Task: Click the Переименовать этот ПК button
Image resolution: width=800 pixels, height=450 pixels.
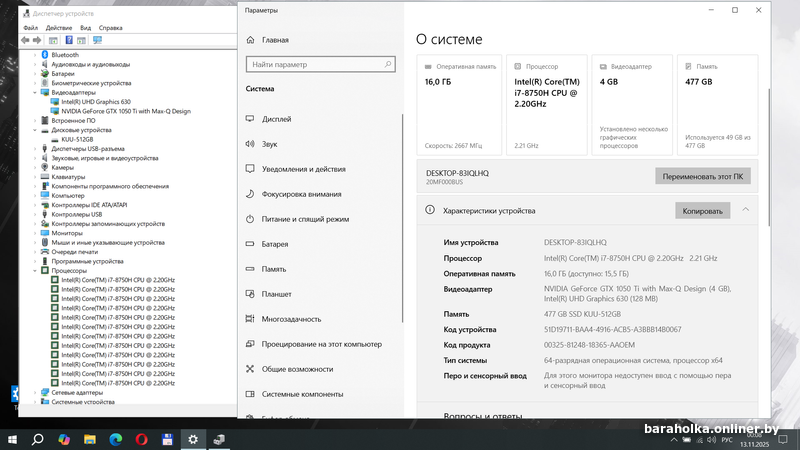Action: (702, 176)
